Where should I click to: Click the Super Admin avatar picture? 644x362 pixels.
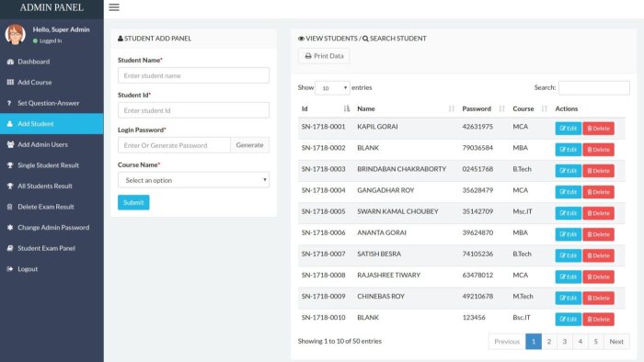click(x=16, y=34)
